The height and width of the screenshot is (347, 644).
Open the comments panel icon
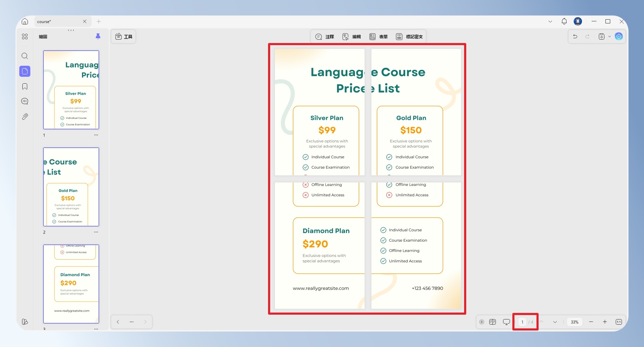point(25,101)
